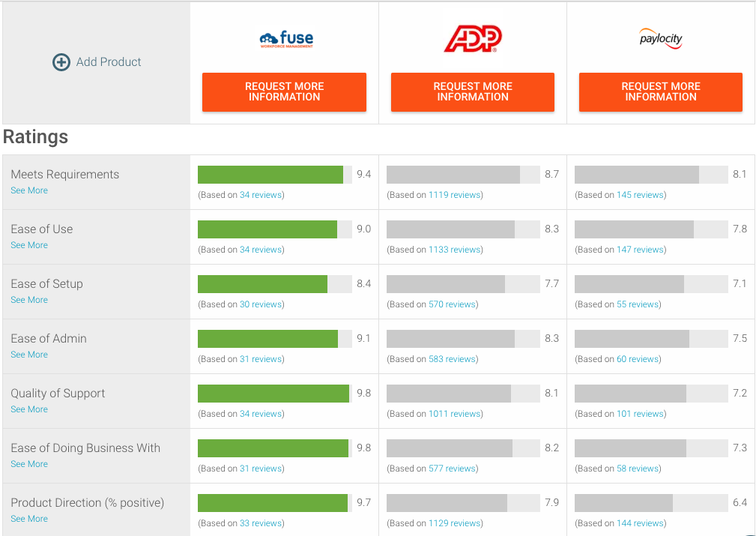Request more information for Paylocity

point(661,92)
